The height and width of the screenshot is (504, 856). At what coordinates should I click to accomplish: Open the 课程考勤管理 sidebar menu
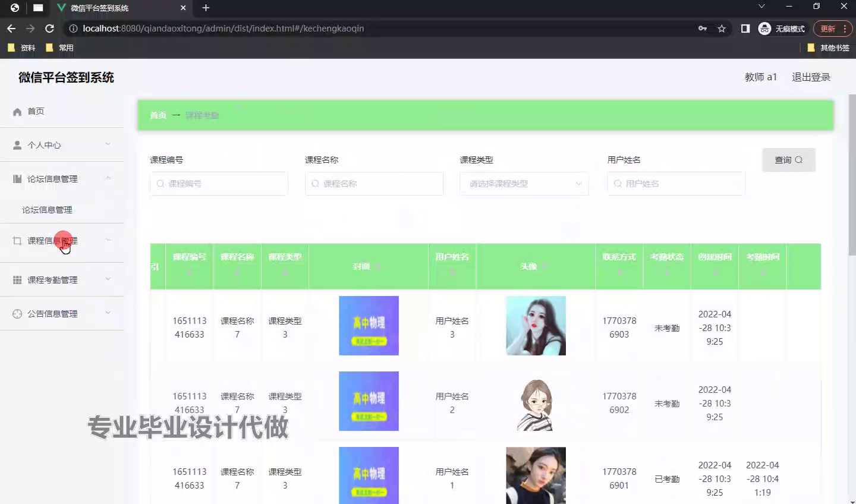62,280
